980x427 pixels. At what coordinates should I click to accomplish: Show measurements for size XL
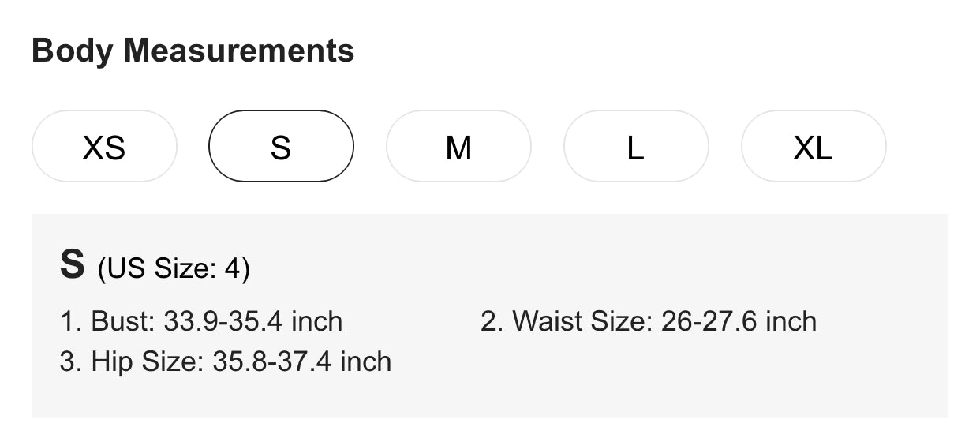(x=814, y=147)
